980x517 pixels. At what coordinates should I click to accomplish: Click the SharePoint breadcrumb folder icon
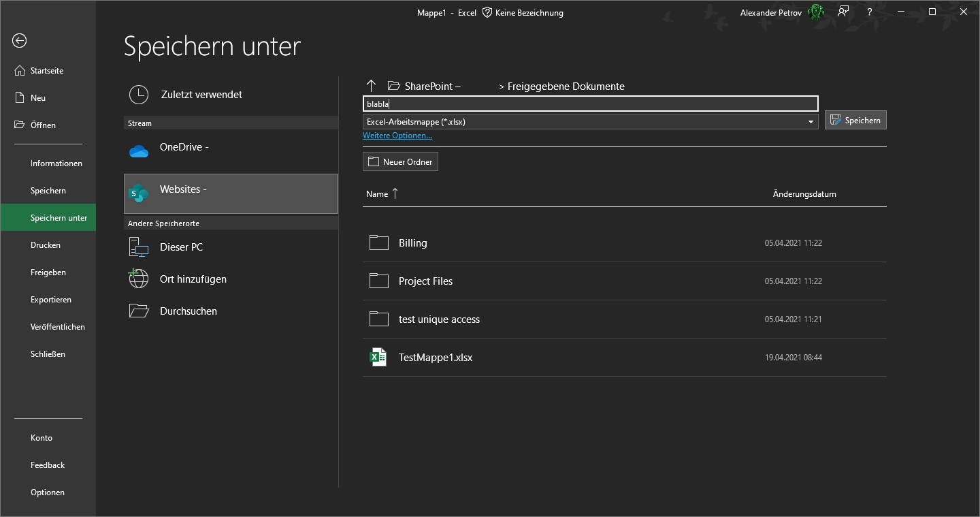(393, 86)
